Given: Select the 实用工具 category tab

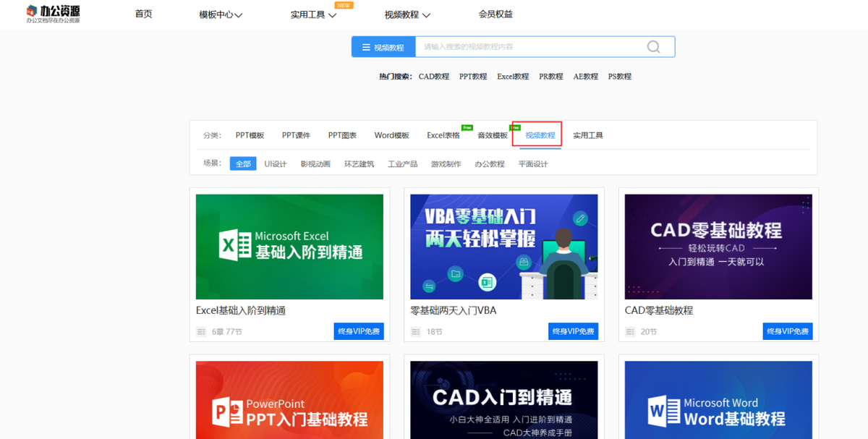Looking at the screenshot, I should click(x=587, y=135).
